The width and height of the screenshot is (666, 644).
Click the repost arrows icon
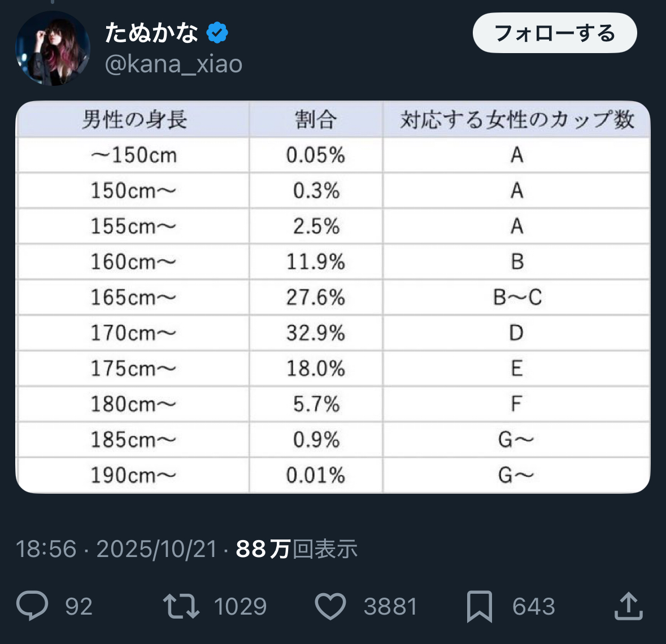pos(181,606)
